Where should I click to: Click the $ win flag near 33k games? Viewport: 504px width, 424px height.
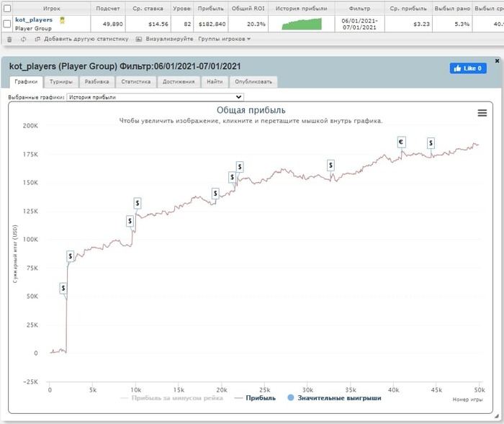(x=330, y=166)
